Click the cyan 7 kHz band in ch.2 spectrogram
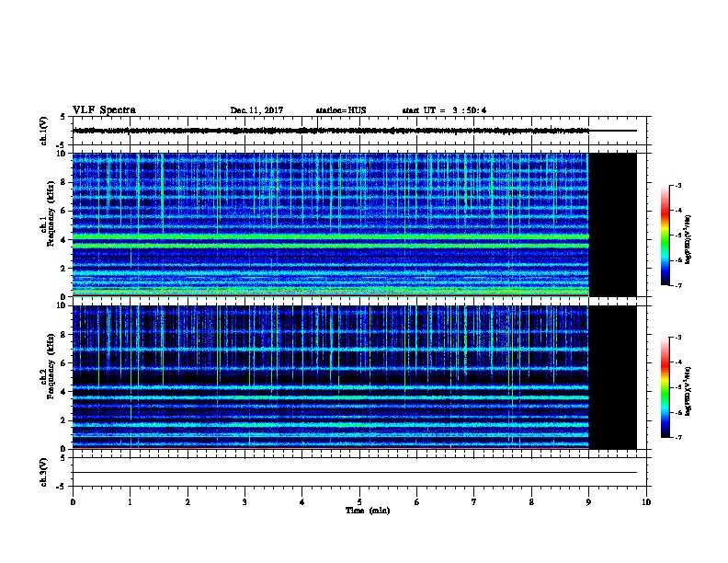Viewport: 728px width, 563px height. pyautogui.click(x=331, y=349)
